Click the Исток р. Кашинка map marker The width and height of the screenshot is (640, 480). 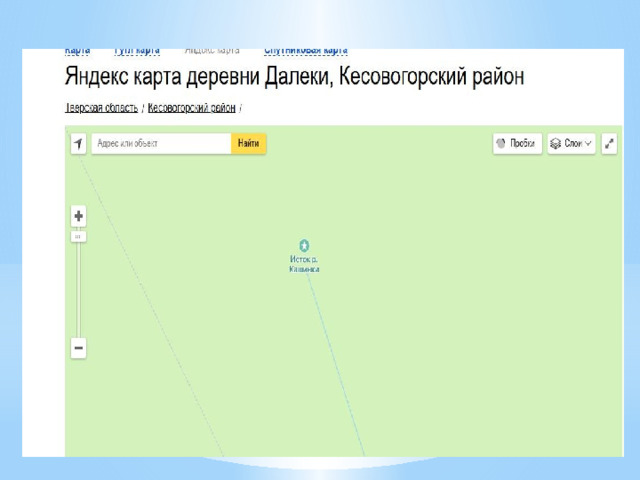point(304,246)
